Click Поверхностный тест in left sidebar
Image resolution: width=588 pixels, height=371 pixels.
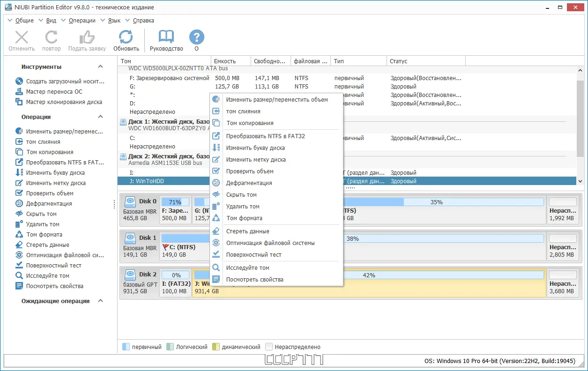tap(53, 266)
